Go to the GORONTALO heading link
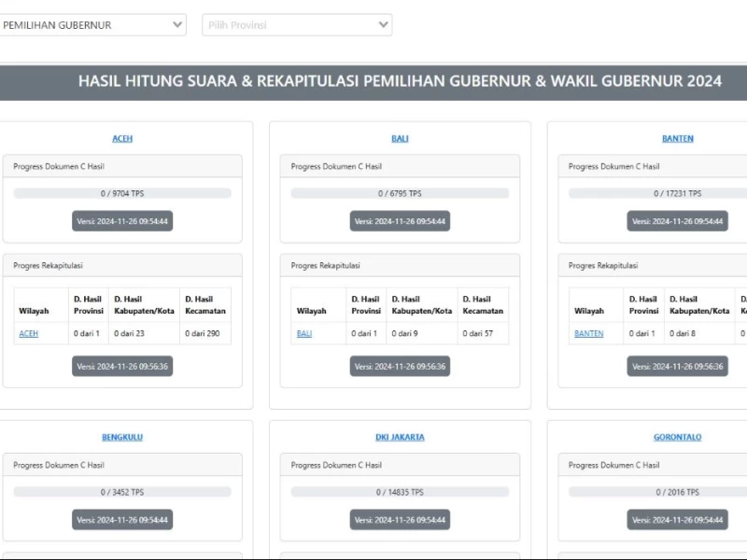Image resolution: width=747 pixels, height=560 pixels. pos(678,437)
